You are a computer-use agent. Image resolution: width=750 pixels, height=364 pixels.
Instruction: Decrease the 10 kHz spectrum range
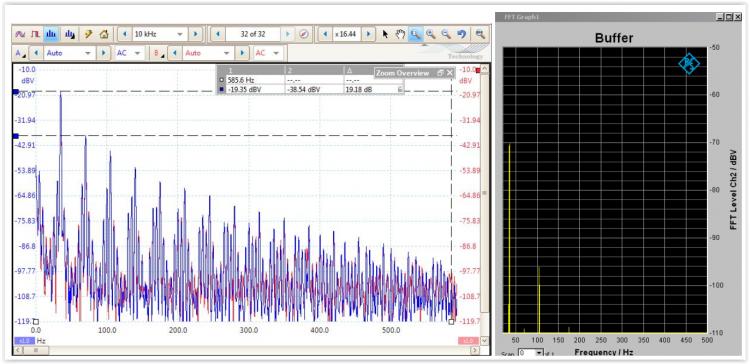(x=124, y=34)
